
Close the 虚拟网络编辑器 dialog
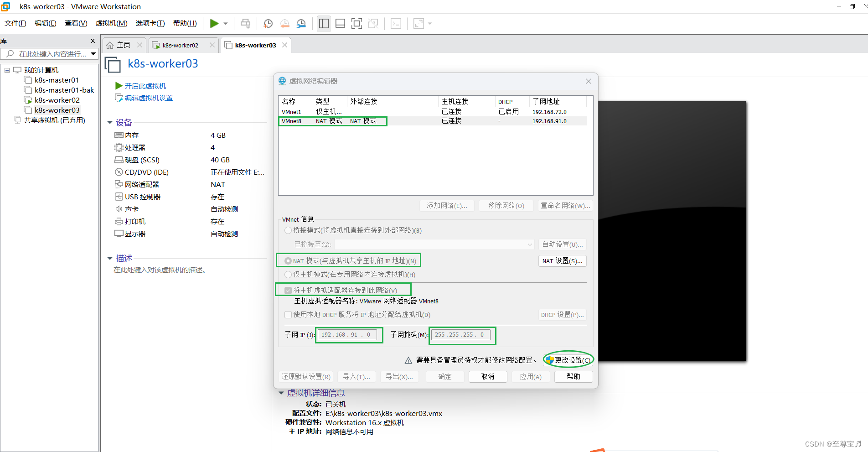pyautogui.click(x=589, y=81)
